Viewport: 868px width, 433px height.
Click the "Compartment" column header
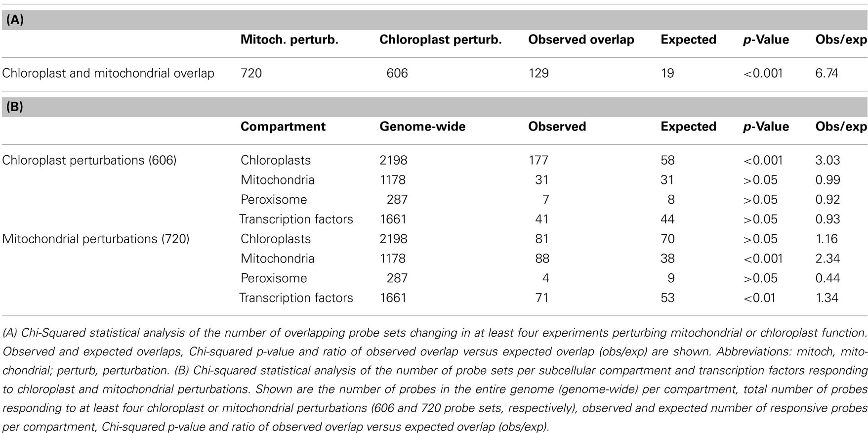point(283,127)
